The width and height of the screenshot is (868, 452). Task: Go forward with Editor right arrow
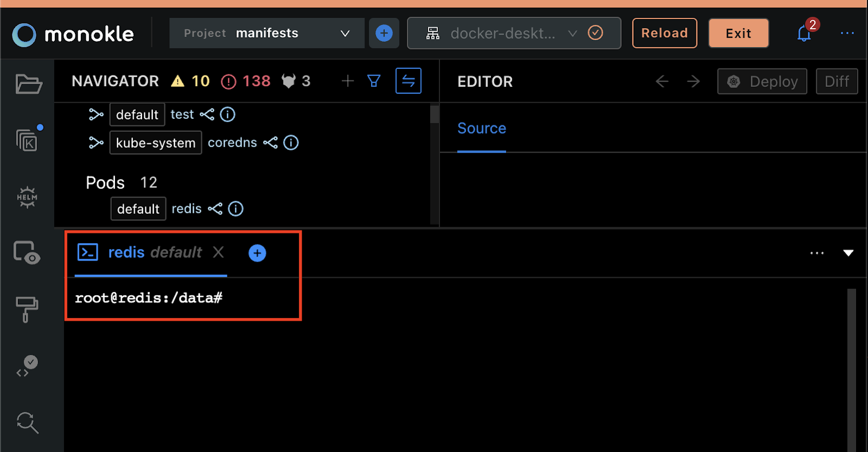click(x=693, y=81)
